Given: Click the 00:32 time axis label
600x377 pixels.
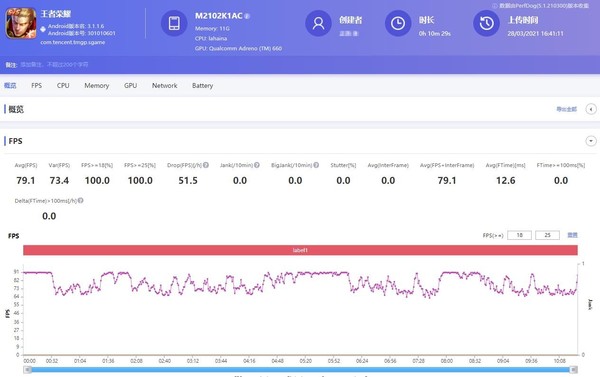Looking at the screenshot, I should 52,361.
